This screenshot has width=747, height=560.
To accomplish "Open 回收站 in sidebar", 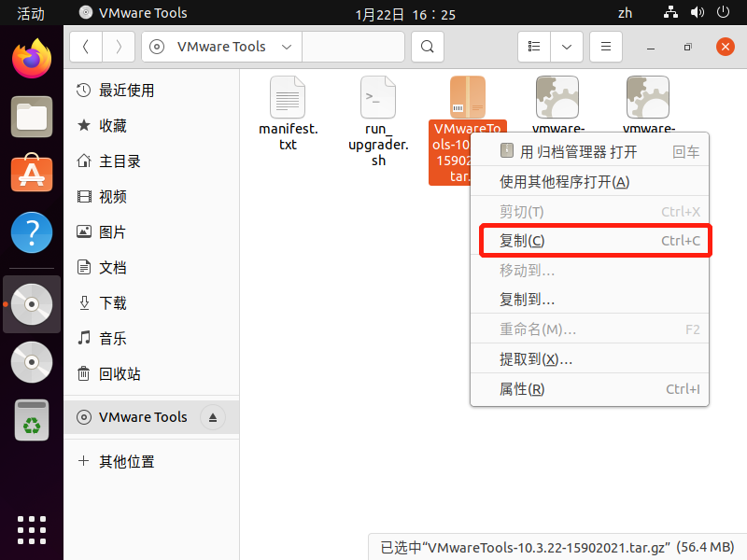I will (151, 374).
